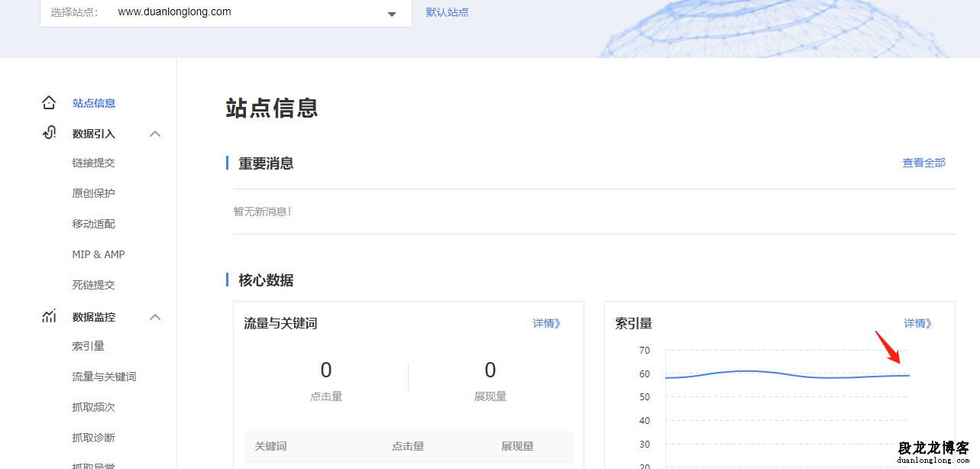Click the home icon beside 站点信息
980x469 pixels.
(49, 103)
